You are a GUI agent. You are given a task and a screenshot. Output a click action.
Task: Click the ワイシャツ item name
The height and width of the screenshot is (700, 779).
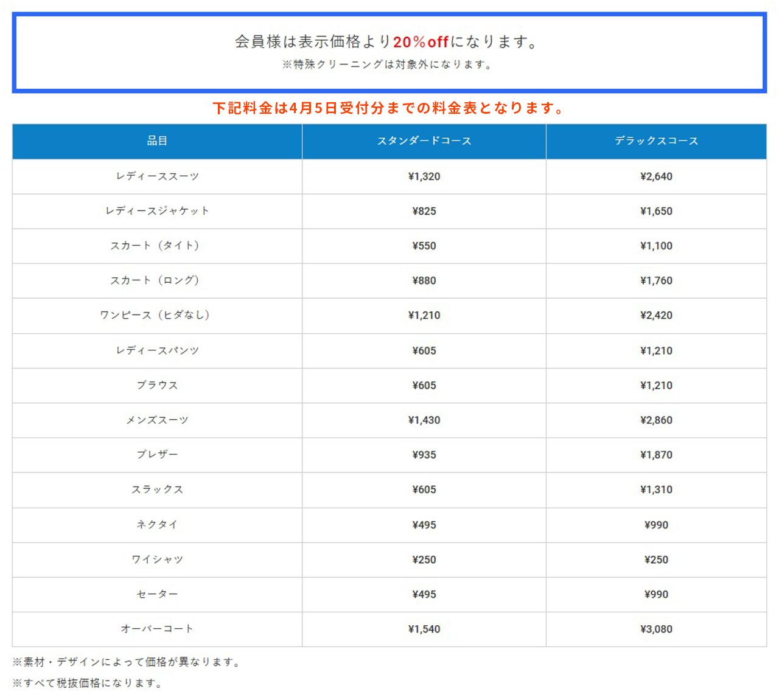[x=157, y=560]
